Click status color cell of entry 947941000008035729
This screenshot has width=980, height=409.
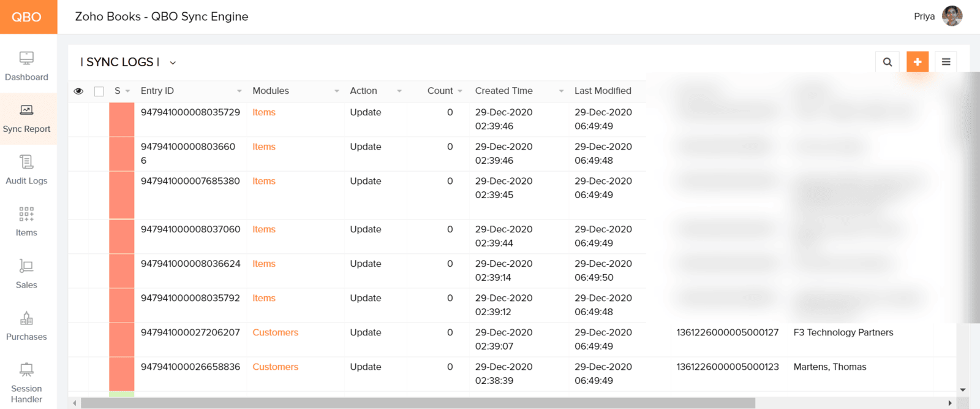coord(122,120)
